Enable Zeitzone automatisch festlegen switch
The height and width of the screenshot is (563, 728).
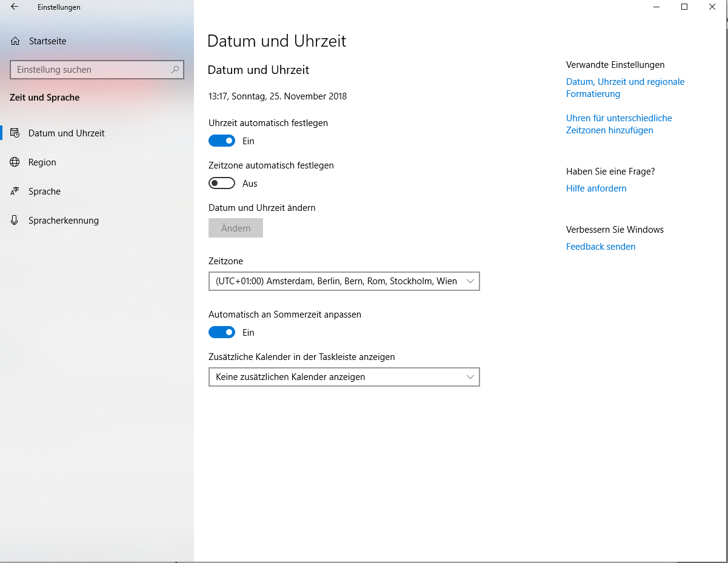(222, 183)
